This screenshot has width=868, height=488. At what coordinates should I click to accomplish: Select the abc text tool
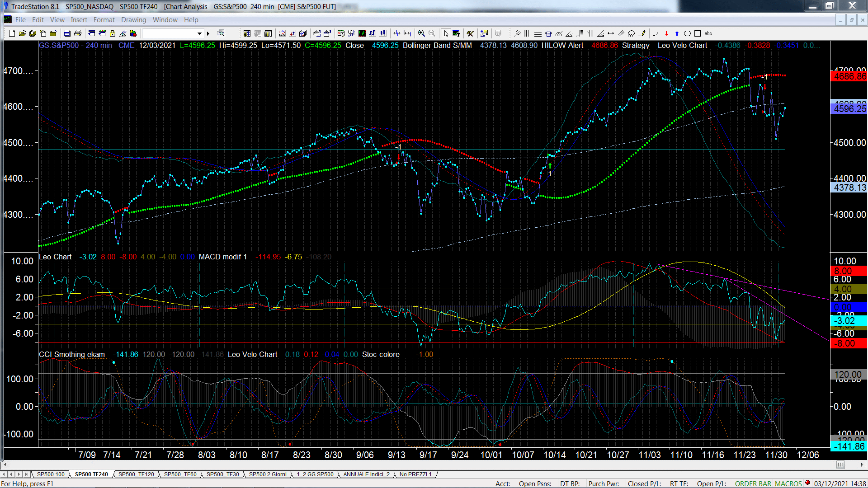click(708, 33)
